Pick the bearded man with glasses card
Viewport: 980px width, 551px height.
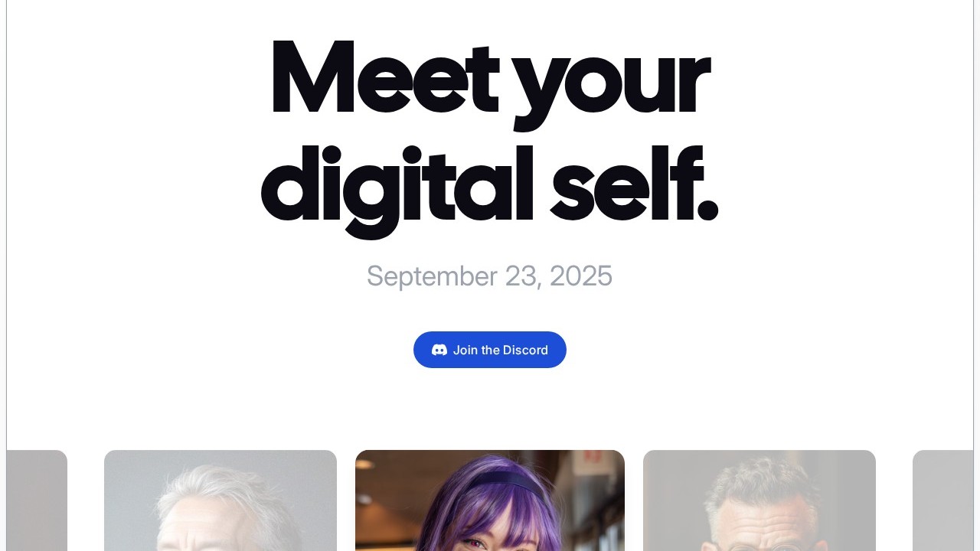point(759,500)
